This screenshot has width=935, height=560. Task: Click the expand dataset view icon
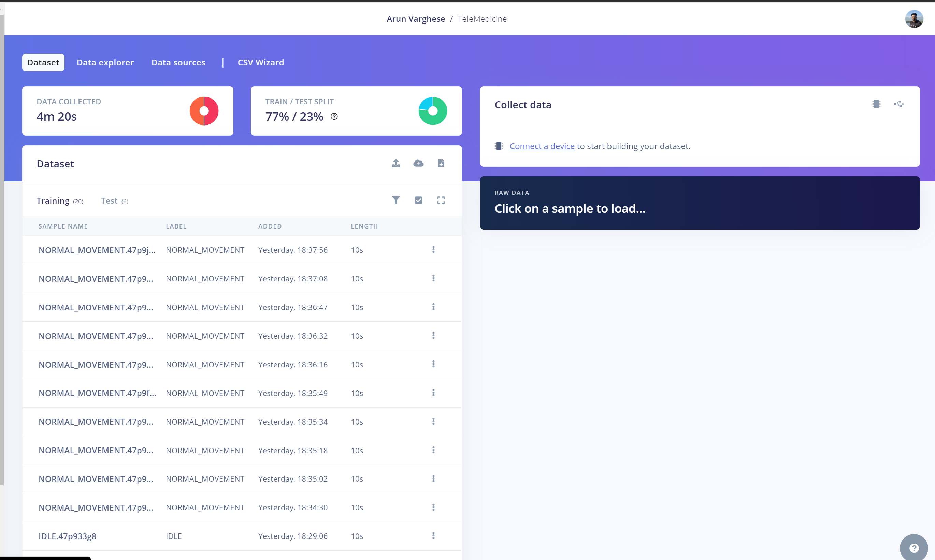pyautogui.click(x=441, y=200)
